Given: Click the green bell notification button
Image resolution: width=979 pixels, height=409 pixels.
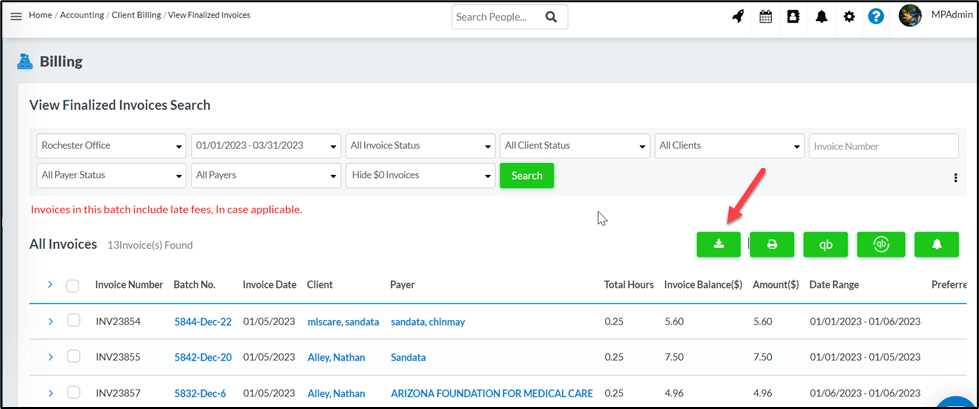Looking at the screenshot, I should click(x=936, y=244).
